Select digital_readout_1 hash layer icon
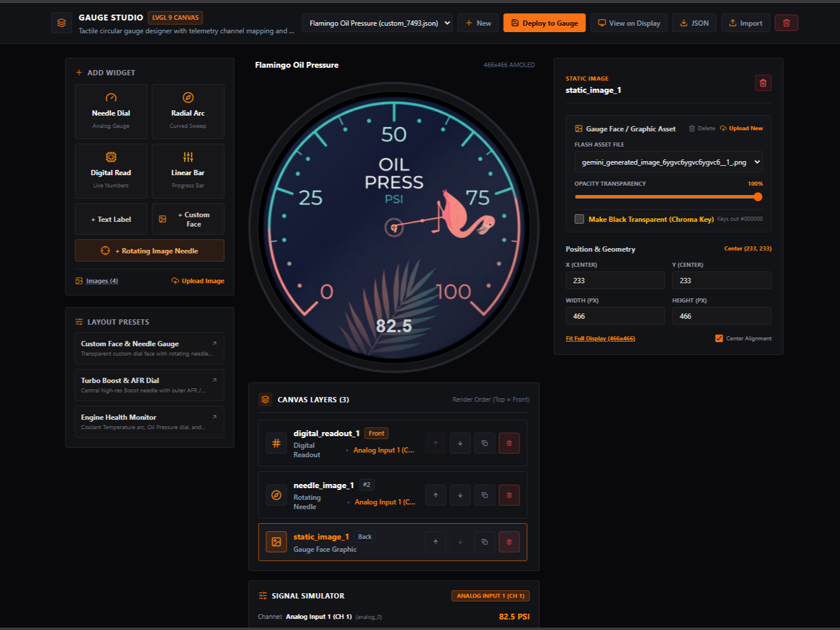 [276, 443]
